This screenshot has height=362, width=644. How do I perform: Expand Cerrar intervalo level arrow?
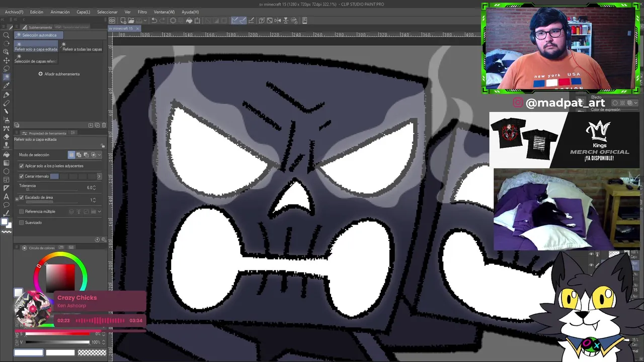(99, 176)
